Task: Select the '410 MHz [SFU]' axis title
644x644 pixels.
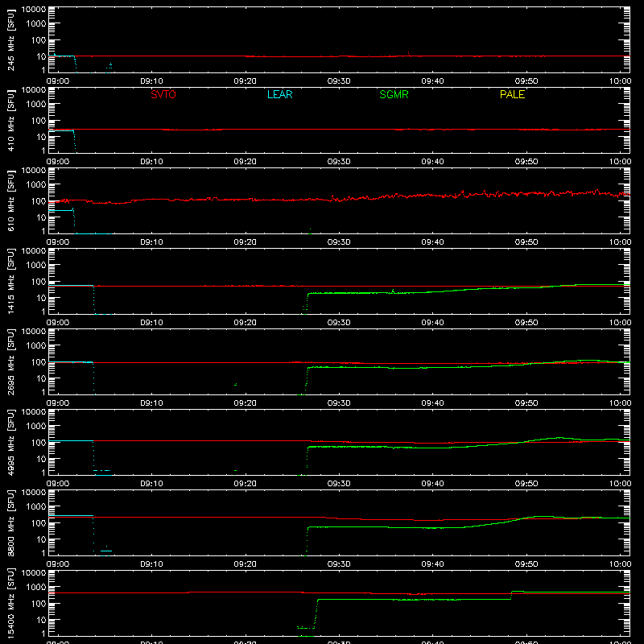Action: click(10, 121)
